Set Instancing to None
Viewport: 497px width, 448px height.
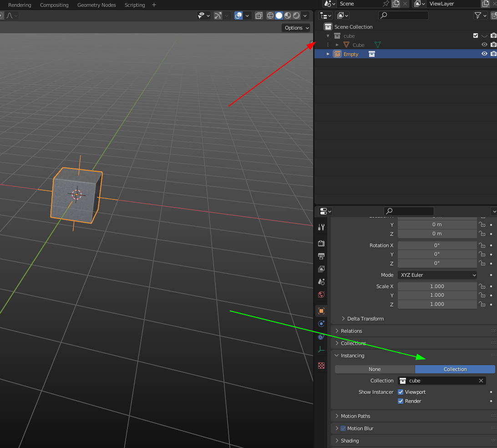375,369
